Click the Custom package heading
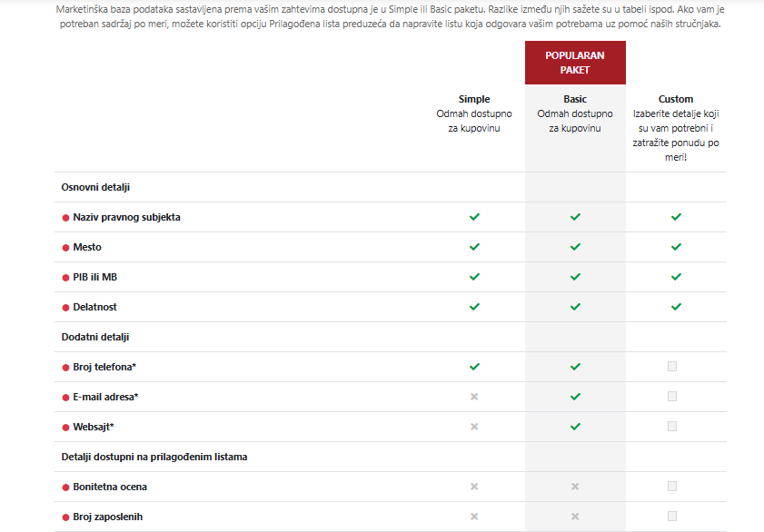This screenshot has width=764, height=532. tap(676, 99)
